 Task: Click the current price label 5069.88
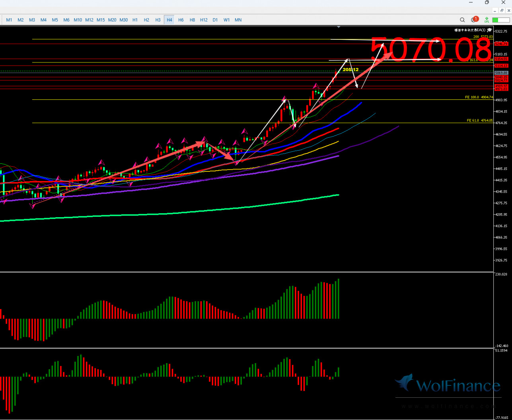[501, 73]
